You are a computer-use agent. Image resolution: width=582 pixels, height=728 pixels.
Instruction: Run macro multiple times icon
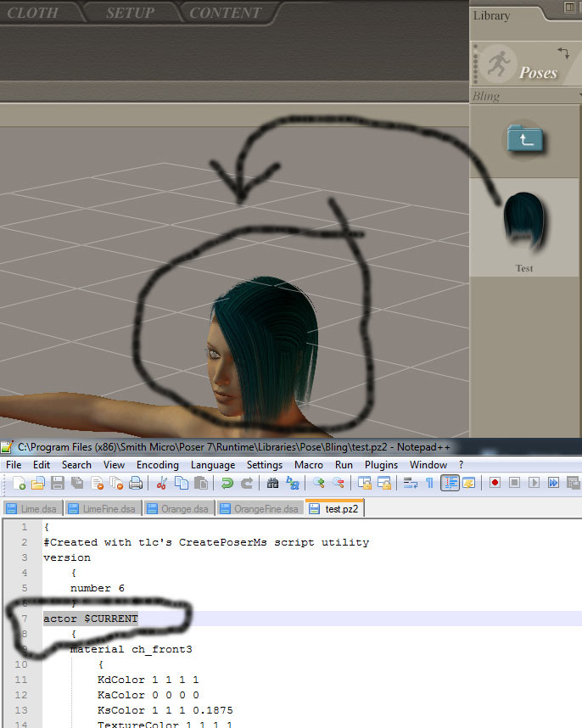553,483
